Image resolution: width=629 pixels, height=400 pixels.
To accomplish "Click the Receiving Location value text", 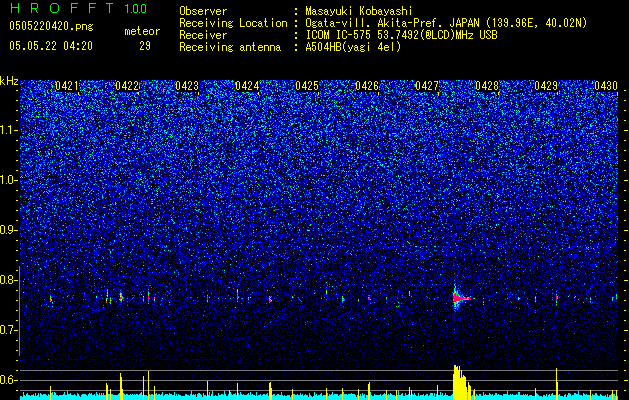I will point(446,23).
